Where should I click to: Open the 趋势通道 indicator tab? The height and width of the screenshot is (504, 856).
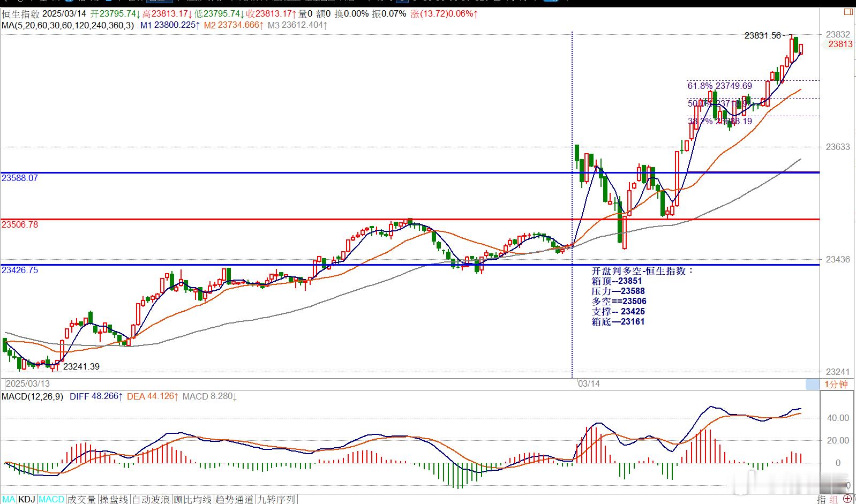[x=235, y=499]
